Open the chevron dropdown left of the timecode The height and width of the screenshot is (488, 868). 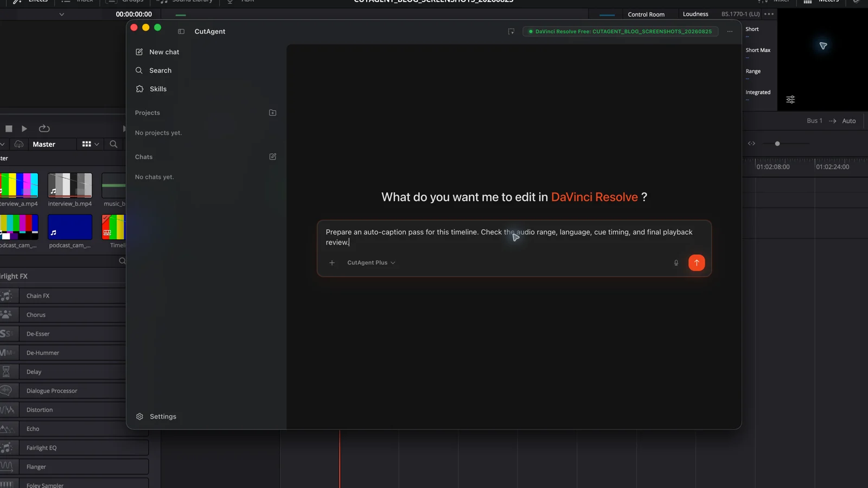tap(62, 14)
